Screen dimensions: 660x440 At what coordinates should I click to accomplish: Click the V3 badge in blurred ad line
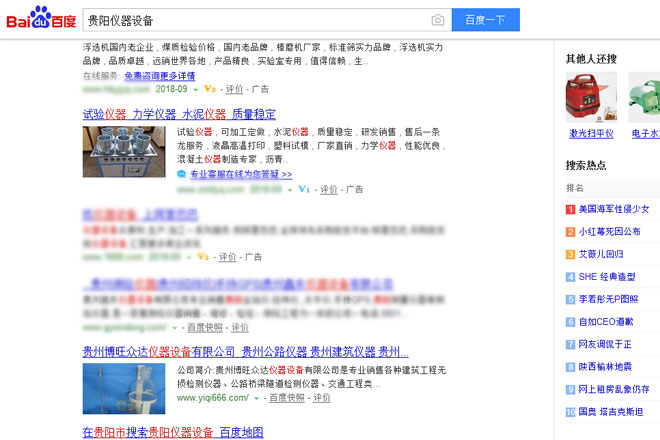click(203, 256)
